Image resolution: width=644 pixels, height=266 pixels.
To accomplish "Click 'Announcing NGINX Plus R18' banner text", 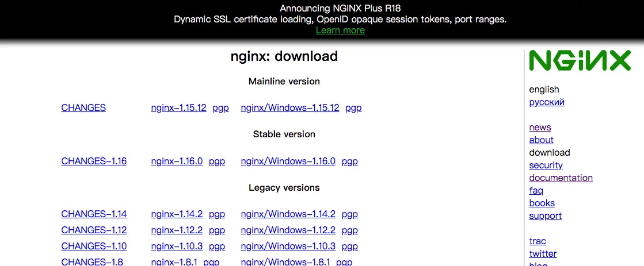I will [x=340, y=8].
